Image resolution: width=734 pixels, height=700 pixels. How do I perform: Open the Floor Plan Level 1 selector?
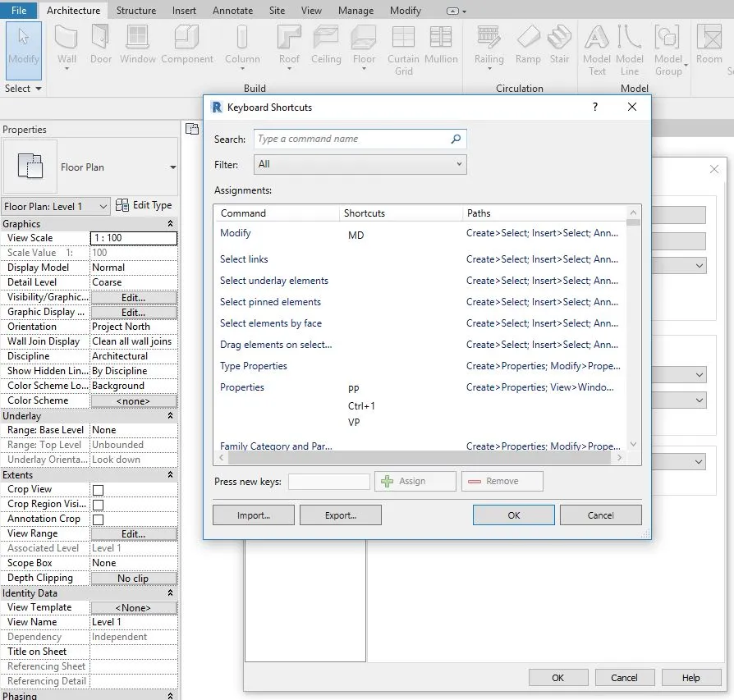click(55, 205)
